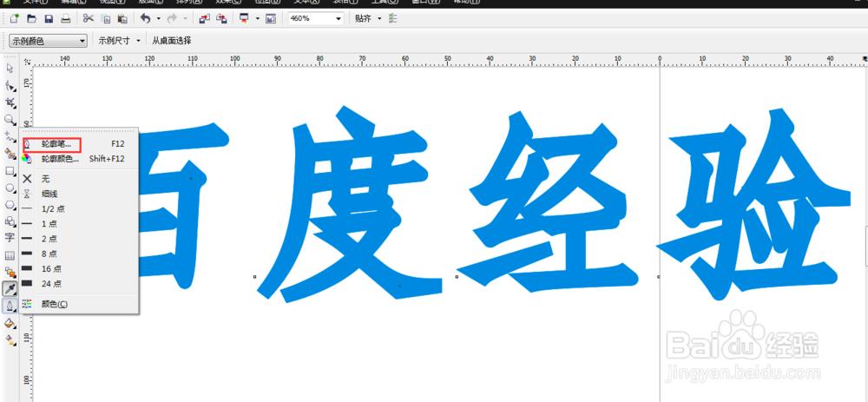Open a file from toolbar
This screenshot has height=402, width=868.
click(31, 19)
